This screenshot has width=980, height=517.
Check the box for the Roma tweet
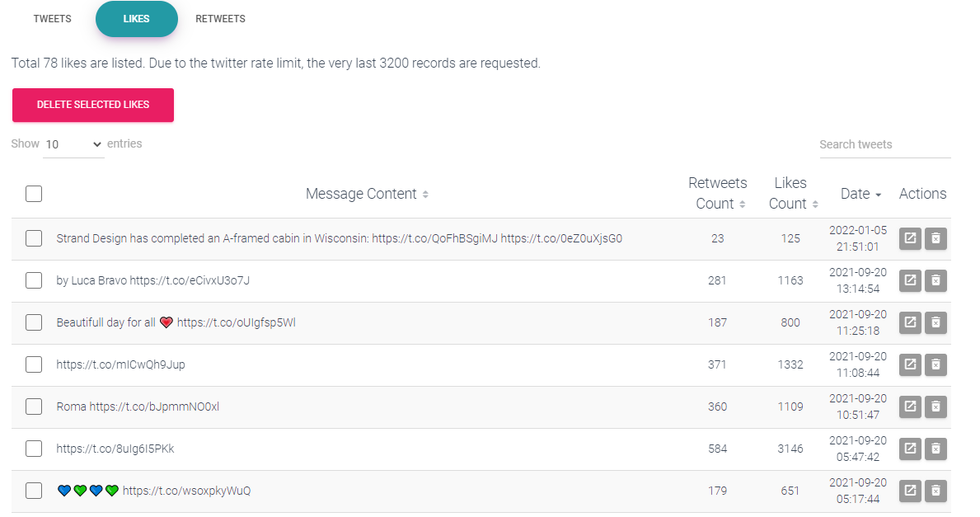(x=34, y=407)
